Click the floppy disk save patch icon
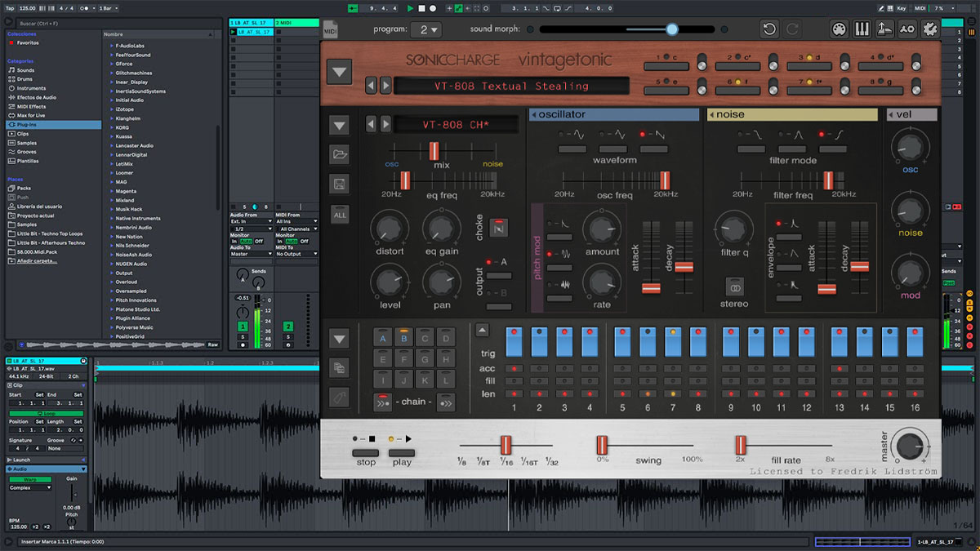The width and height of the screenshot is (980, 551). coord(340,184)
